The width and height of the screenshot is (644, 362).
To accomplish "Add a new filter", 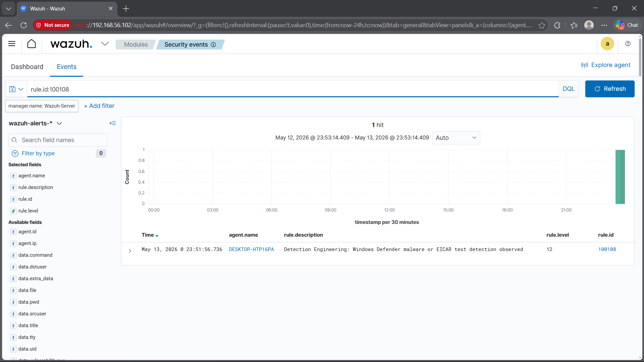I will pyautogui.click(x=99, y=106).
